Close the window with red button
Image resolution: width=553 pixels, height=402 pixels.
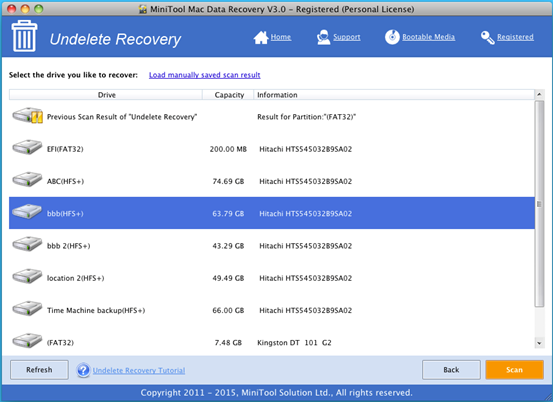12,9
